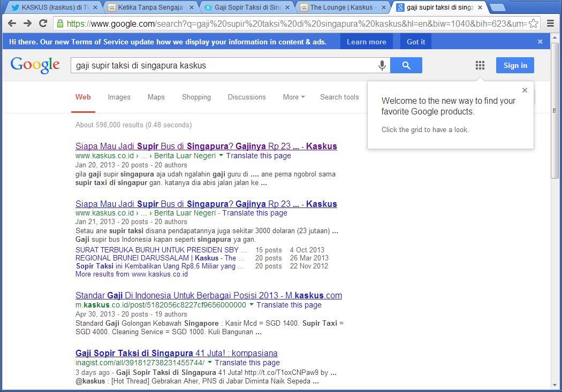Click the '22 Nov 2012' date text
This screenshot has height=392, width=562.
(309, 266)
